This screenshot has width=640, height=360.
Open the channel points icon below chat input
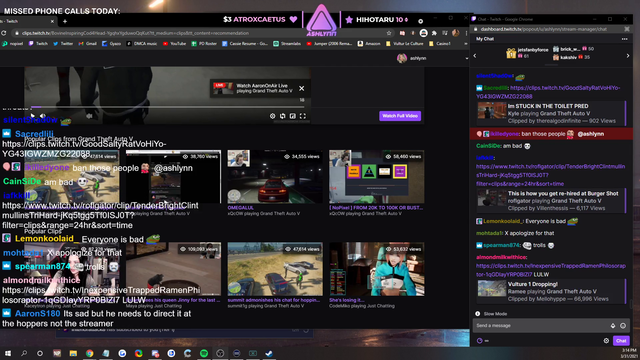[480, 341]
